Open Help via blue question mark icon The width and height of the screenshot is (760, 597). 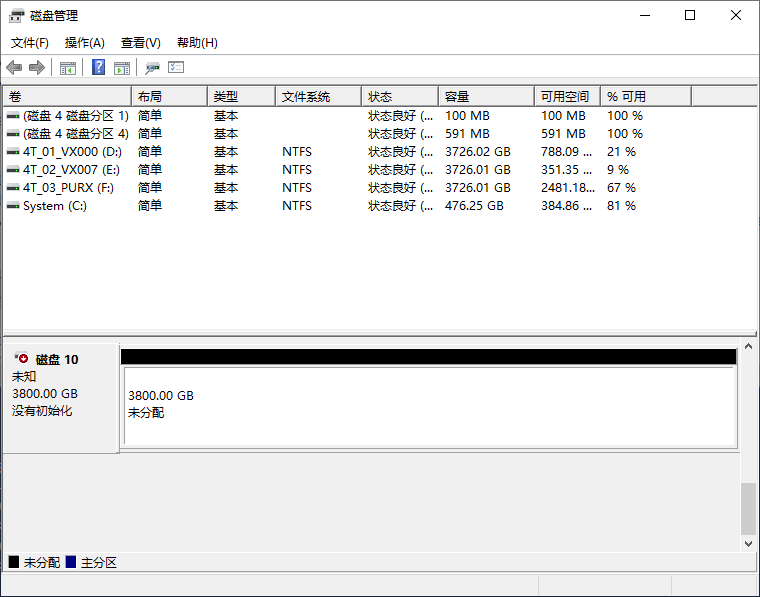(99, 67)
